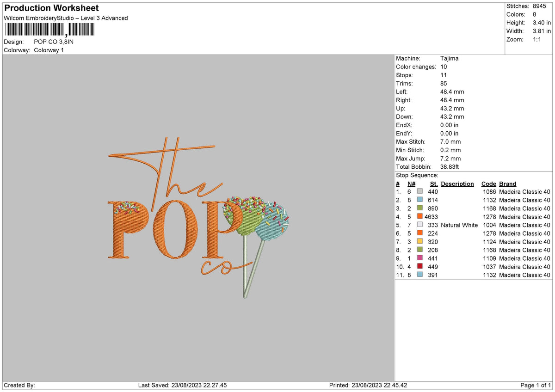Viewport: 555px width, 392px height.
Task: Click the Natural White swatch in row 5
Action: click(x=420, y=225)
